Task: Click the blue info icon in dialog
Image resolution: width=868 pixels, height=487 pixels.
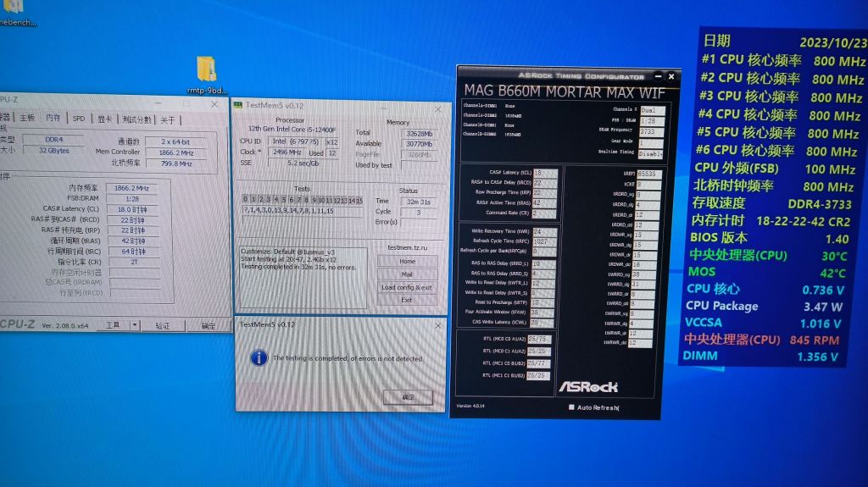Action: coord(260,357)
